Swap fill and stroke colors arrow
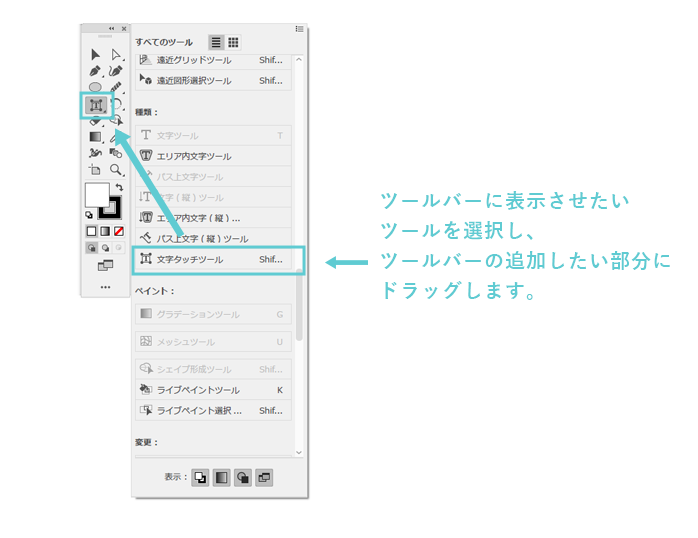The width and height of the screenshot is (698, 538). [x=120, y=187]
